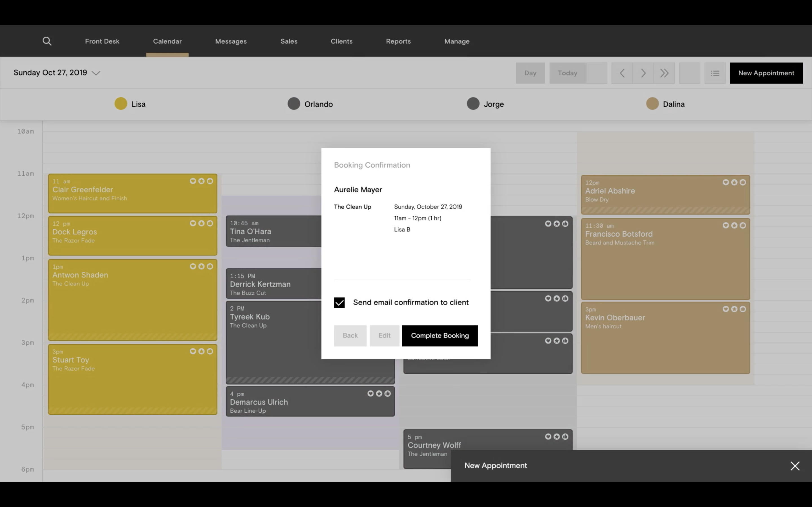The image size is (812, 507).
Task: Switch to the Clients tab
Action: [341, 41]
